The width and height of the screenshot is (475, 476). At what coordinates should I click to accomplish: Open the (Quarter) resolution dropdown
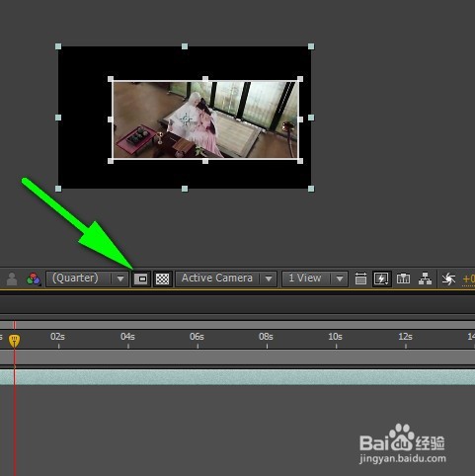tap(87, 278)
